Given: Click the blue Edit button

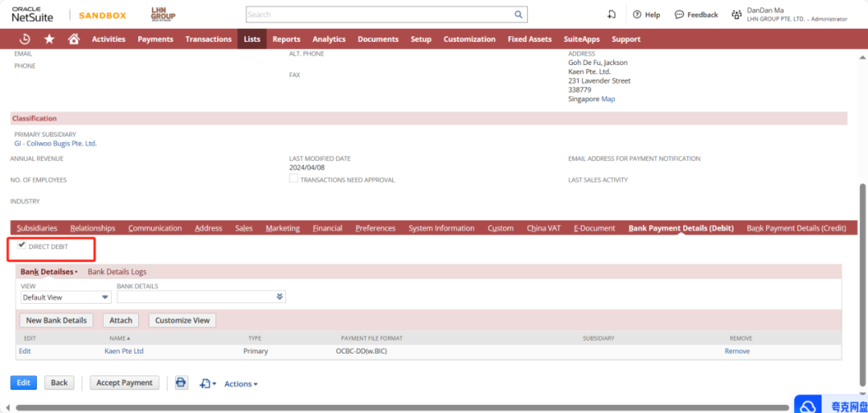Looking at the screenshot, I should coord(24,382).
